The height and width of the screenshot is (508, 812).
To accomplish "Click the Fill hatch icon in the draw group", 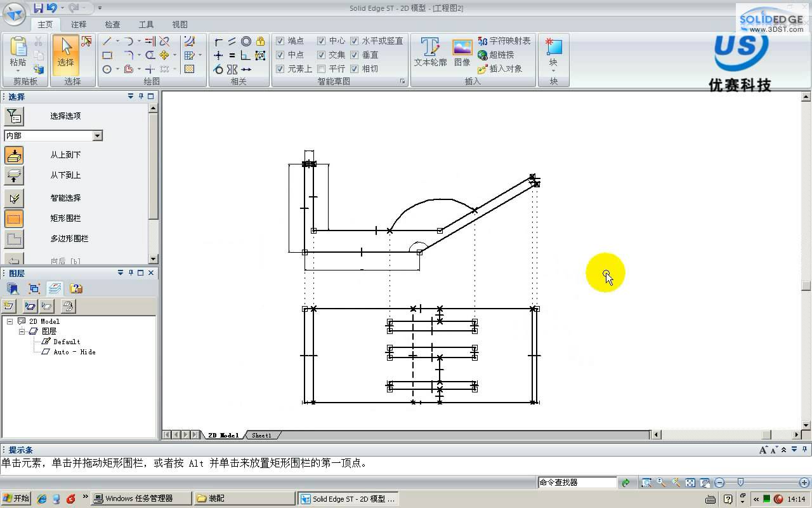I will 189,69.
